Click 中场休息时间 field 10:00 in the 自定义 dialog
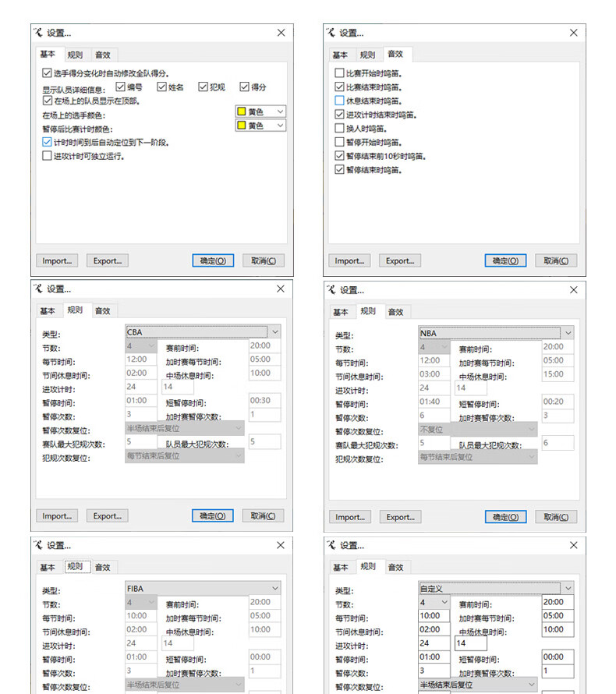The image size is (616, 694). click(558, 630)
